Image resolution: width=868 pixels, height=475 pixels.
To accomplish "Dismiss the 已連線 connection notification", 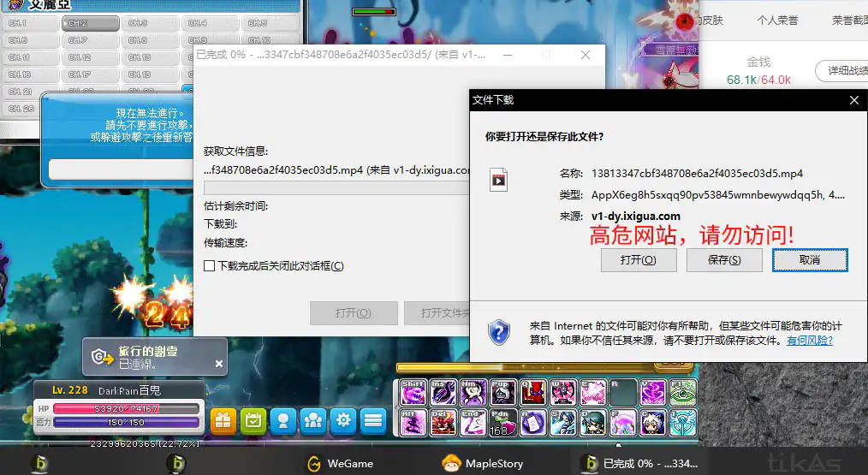I will (218, 364).
